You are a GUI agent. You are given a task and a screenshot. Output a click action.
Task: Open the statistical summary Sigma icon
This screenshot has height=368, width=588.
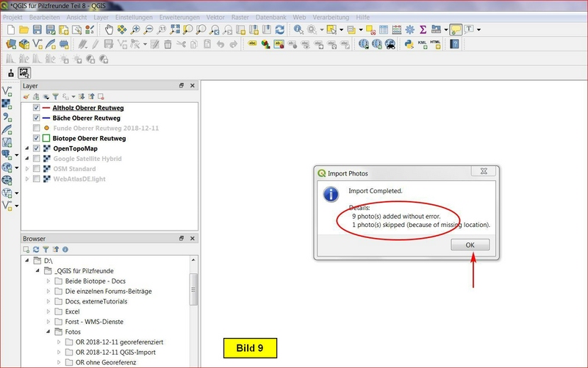[423, 29]
